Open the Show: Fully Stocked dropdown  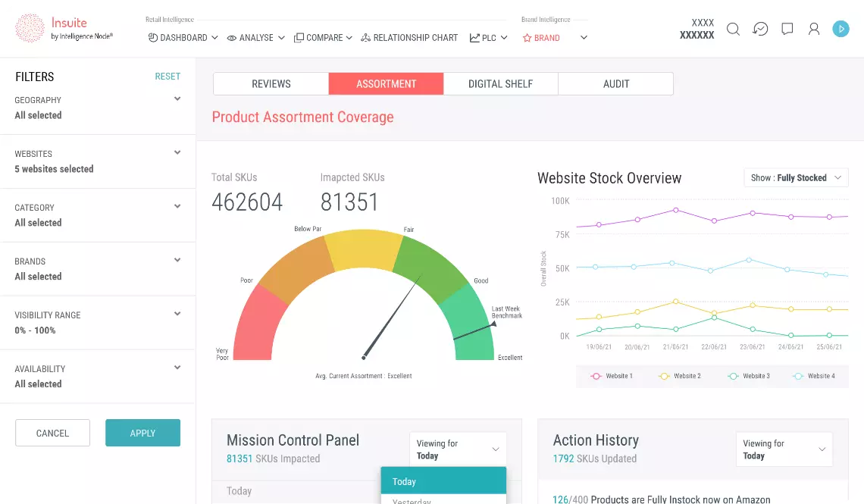coord(797,178)
